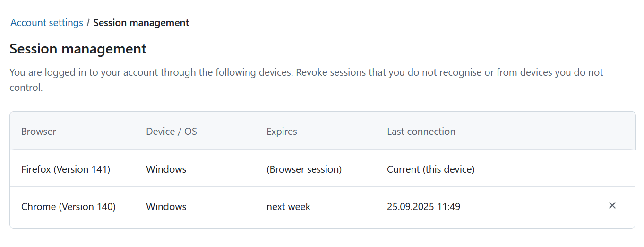
Task: Select the Chrome (Version 140) row
Action: coord(69,207)
